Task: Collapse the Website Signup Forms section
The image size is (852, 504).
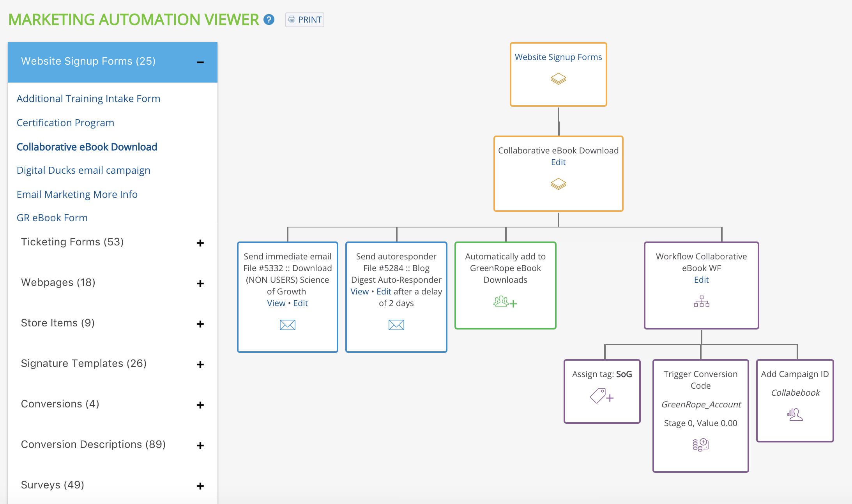Action: pyautogui.click(x=201, y=61)
